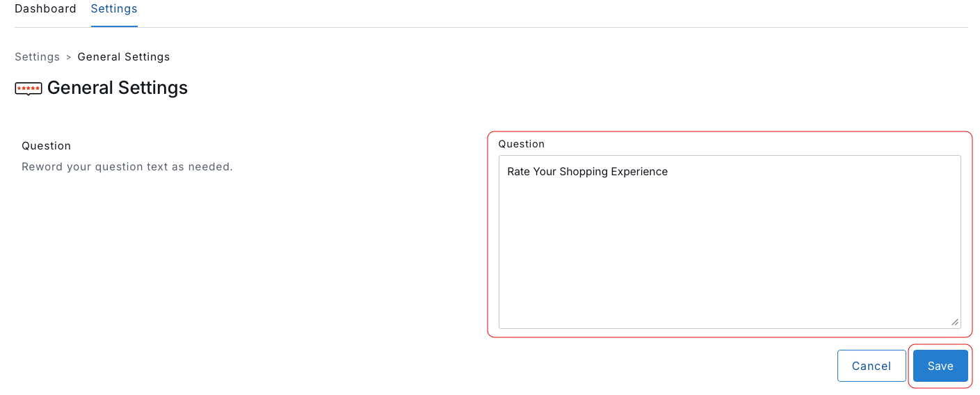980x395 pixels.
Task: Open the Dashboard tab
Action: pyautogui.click(x=45, y=9)
